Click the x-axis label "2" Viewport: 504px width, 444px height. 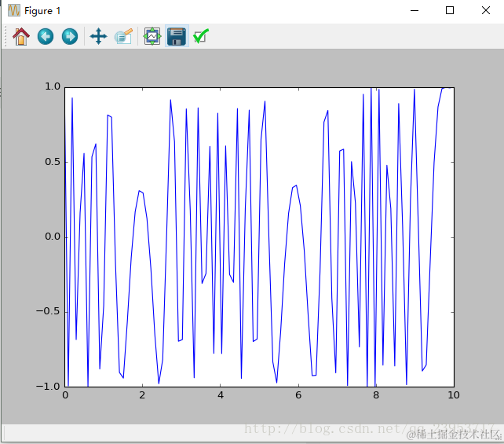(142, 395)
